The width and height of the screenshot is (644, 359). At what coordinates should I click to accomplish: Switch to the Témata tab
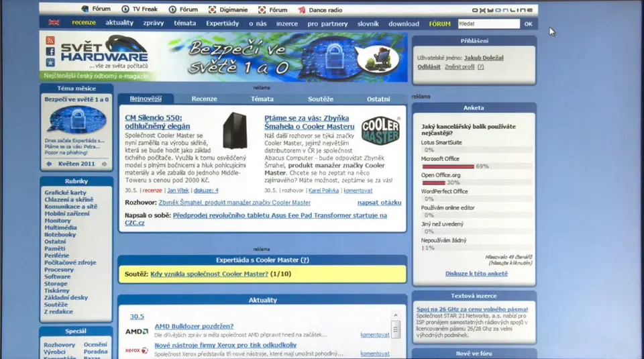point(262,99)
